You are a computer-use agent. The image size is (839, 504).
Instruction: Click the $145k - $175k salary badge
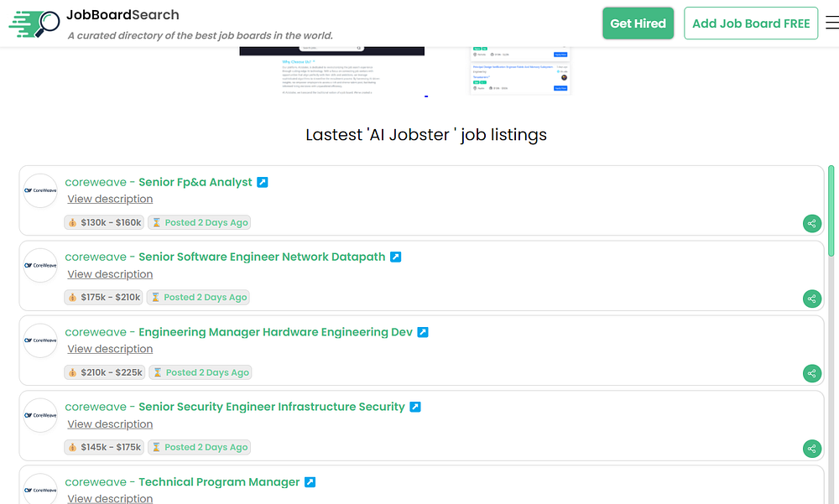tap(104, 447)
